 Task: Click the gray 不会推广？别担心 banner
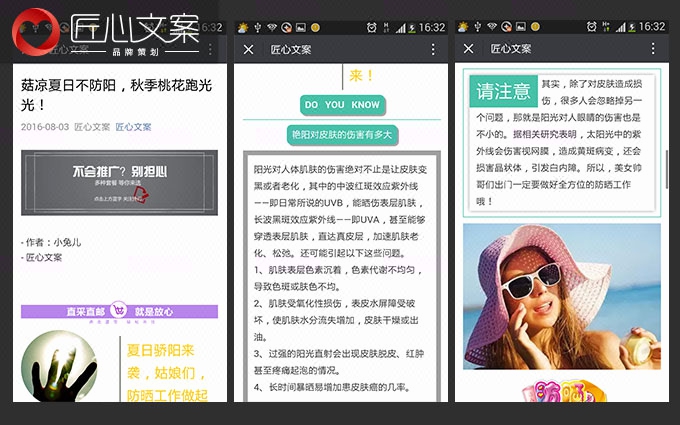pyautogui.click(x=119, y=182)
